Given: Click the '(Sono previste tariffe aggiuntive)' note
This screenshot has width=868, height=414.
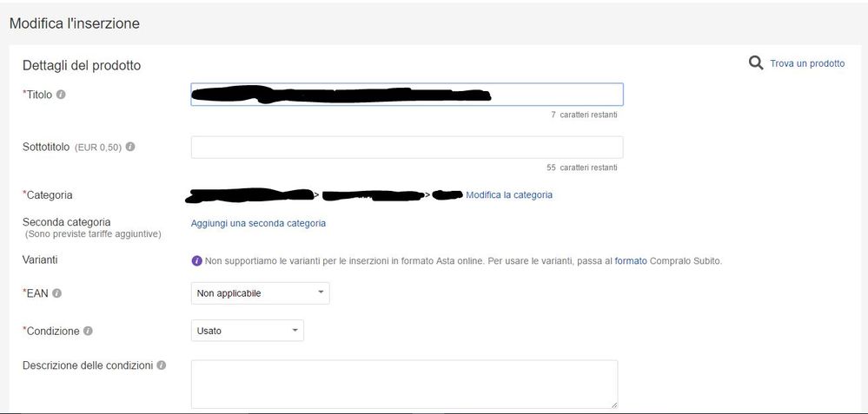Looking at the screenshot, I should tap(93, 234).
